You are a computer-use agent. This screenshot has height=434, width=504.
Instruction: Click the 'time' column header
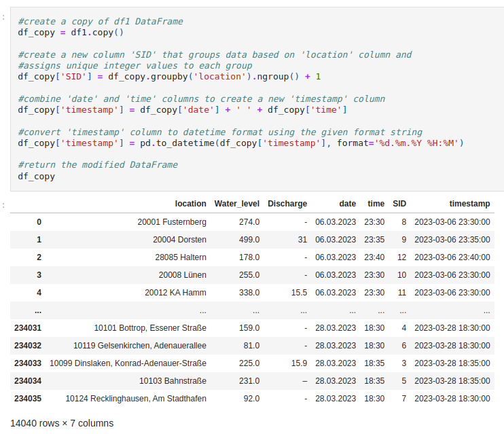(376, 204)
